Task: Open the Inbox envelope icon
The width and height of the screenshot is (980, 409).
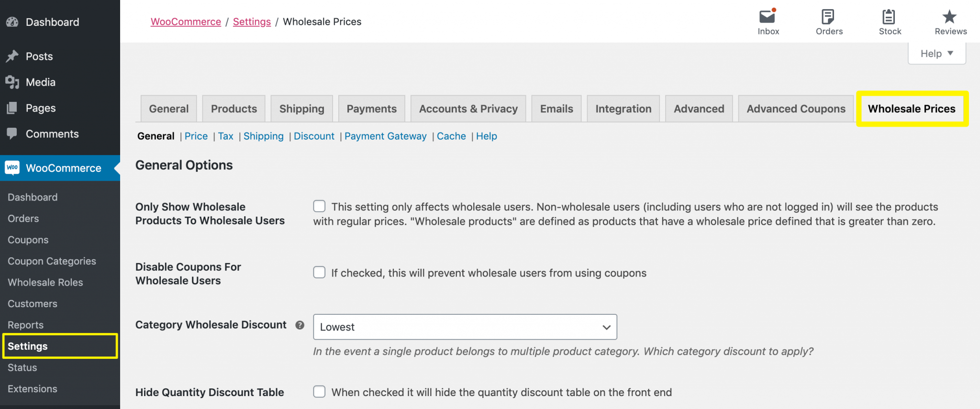Action: pyautogui.click(x=768, y=17)
